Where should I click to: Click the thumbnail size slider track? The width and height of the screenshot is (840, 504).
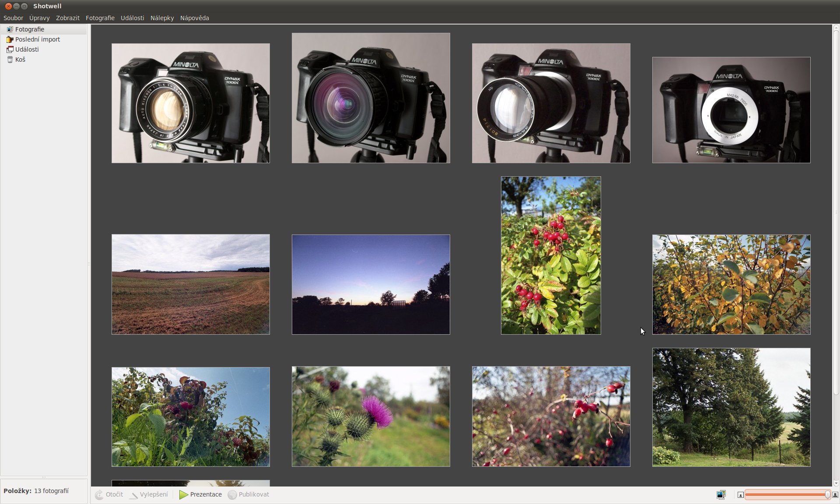787,495
